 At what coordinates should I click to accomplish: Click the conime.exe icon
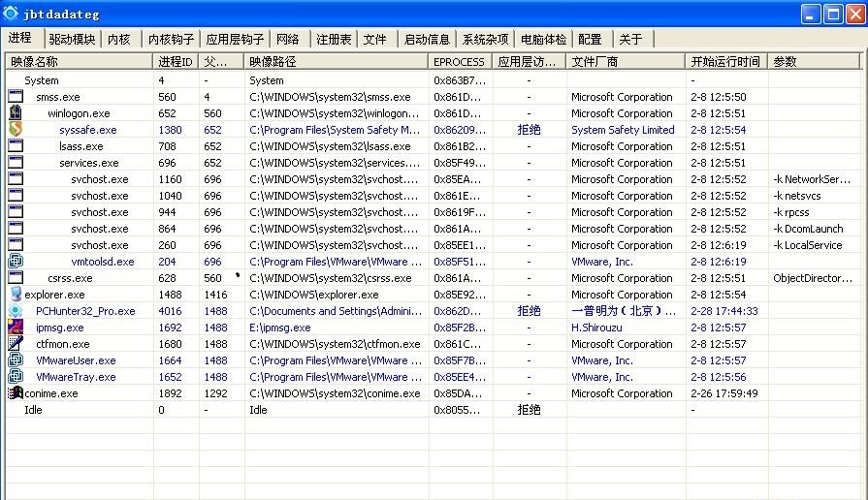[x=16, y=393]
